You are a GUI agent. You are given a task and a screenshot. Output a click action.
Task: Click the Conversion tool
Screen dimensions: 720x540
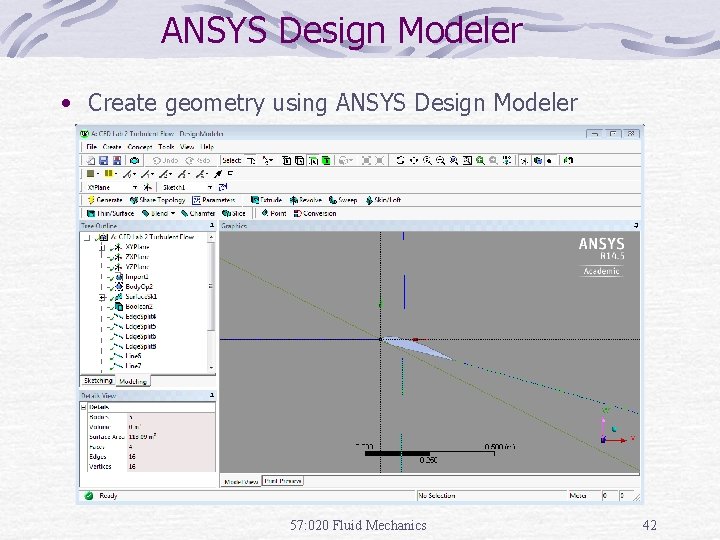tap(315, 214)
